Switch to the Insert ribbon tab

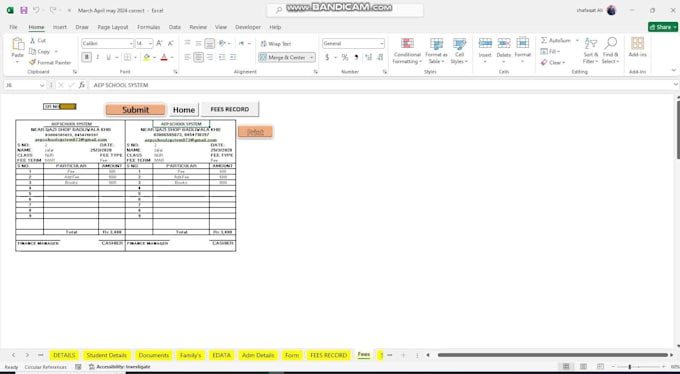(x=60, y=27)
